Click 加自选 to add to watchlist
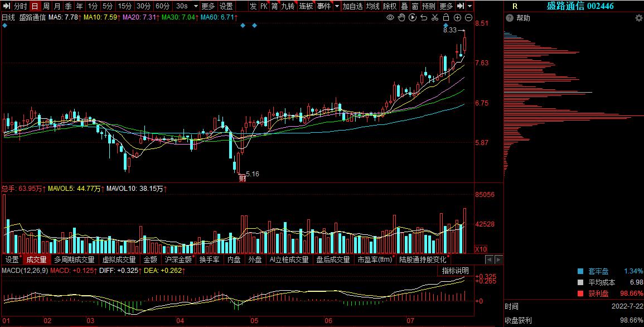This screenshot has width=644, height=327. 353,6
